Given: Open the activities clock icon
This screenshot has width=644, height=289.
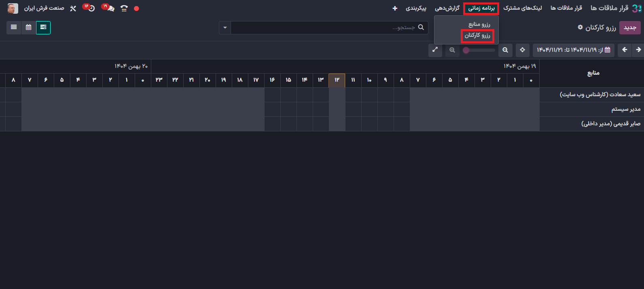Looking at the screenshot, I should [x=91, y=8].
